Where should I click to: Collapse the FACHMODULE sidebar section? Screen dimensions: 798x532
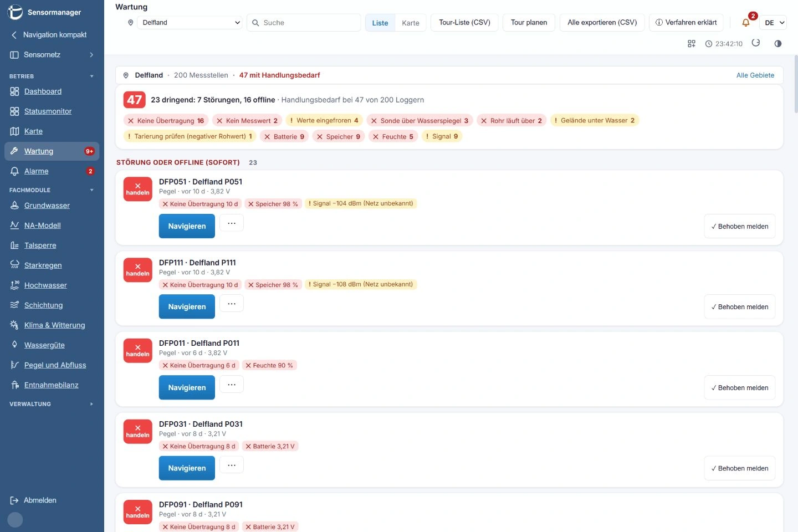(52, 190)
